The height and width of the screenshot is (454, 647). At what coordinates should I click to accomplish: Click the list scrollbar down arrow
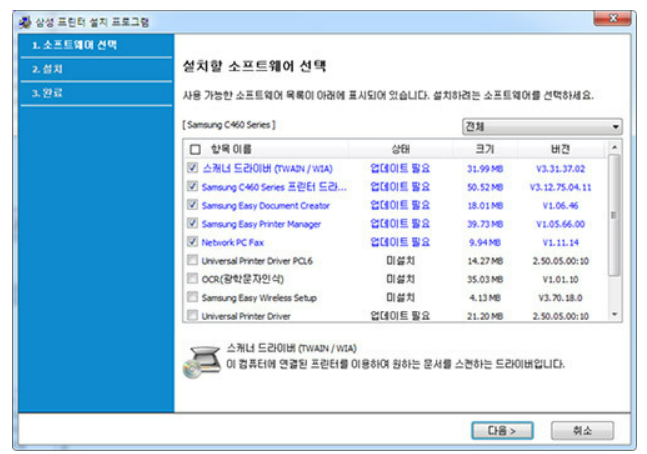pos(614,315)
